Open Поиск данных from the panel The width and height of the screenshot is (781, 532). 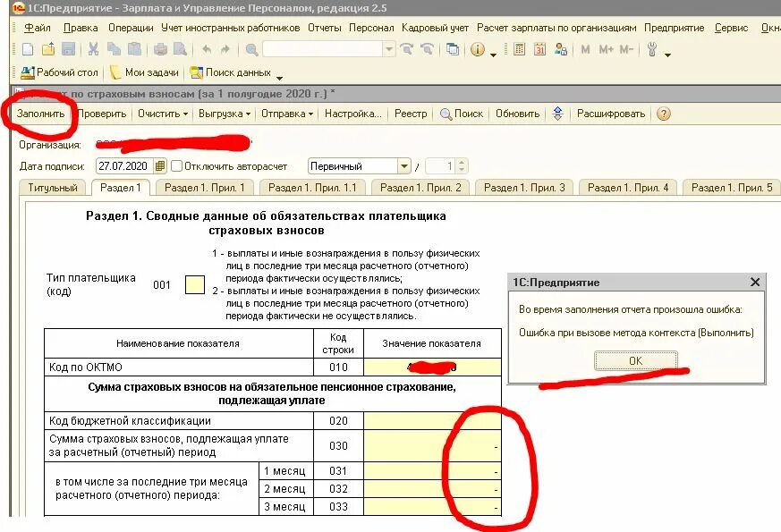point(231,72)
